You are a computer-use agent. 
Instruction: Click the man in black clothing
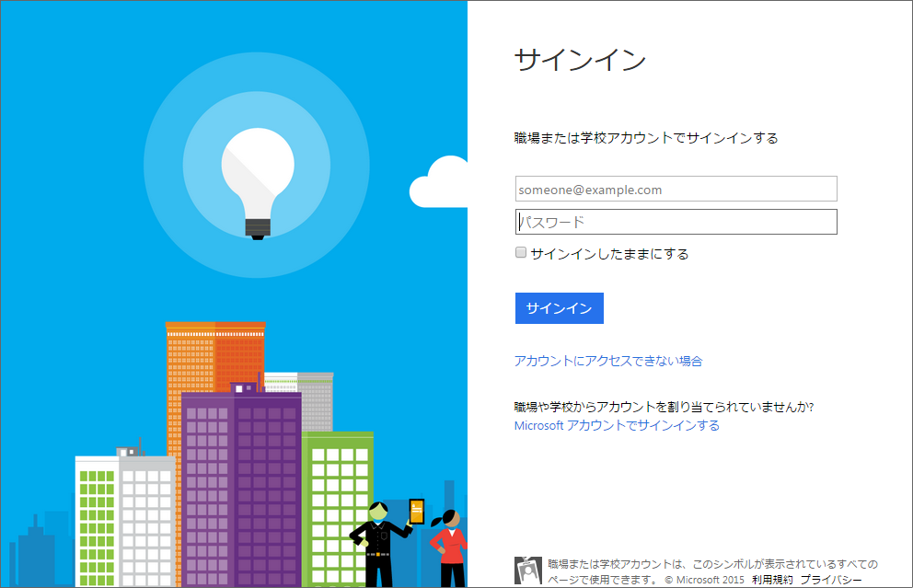click(x=379, y=545)
